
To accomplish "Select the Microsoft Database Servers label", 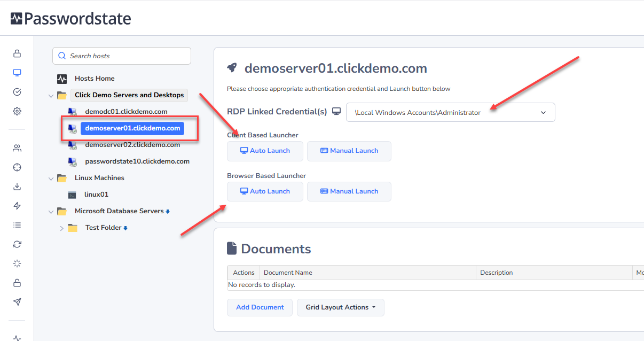I will [119, 211].
